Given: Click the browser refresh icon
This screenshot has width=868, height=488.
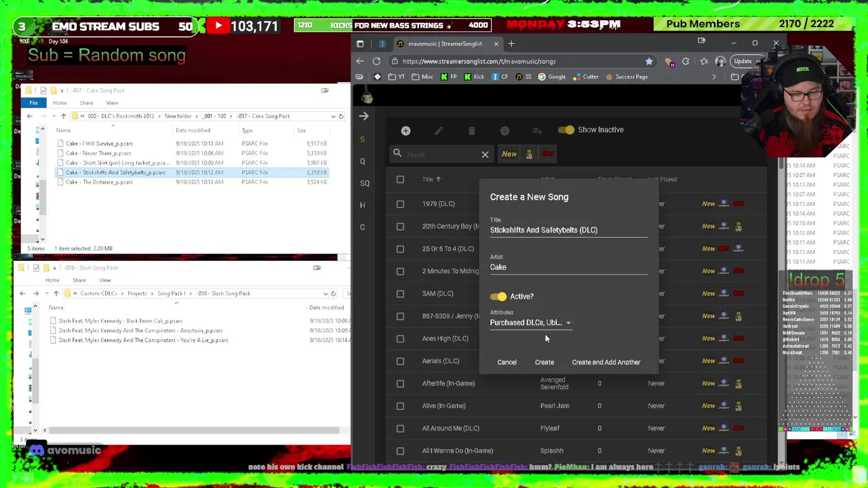Looking at the screenshot, I should point(376,61).
